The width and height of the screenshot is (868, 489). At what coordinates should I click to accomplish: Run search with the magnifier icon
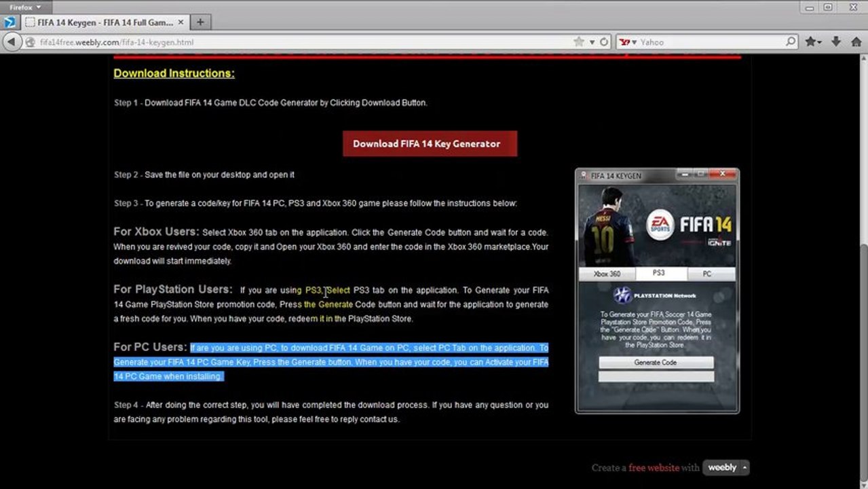(791, 42)
